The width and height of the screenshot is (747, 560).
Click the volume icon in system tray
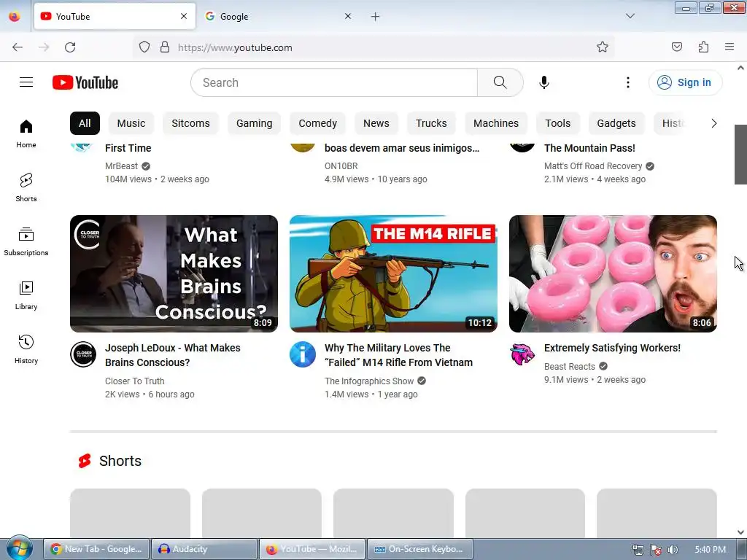673,550
